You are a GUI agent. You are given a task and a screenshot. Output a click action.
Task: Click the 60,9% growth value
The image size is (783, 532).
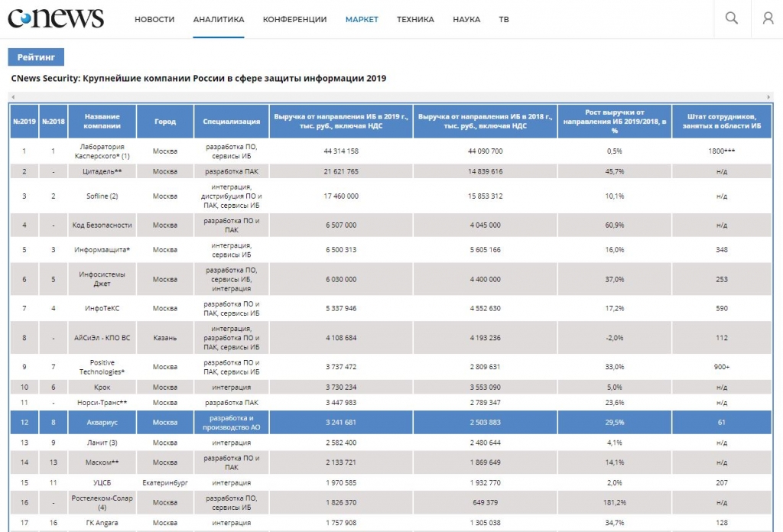pyautogui.click(x=615, y=225)
